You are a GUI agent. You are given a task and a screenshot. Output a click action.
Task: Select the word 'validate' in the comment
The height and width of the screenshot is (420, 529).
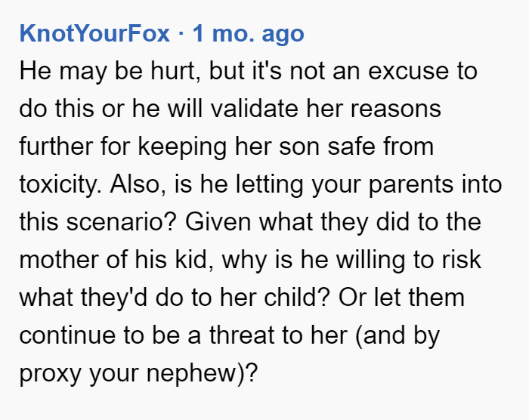coord(255,109)
